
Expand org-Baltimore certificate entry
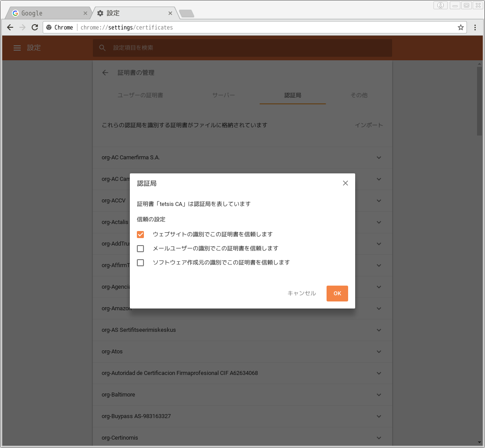tap(379, 395)
